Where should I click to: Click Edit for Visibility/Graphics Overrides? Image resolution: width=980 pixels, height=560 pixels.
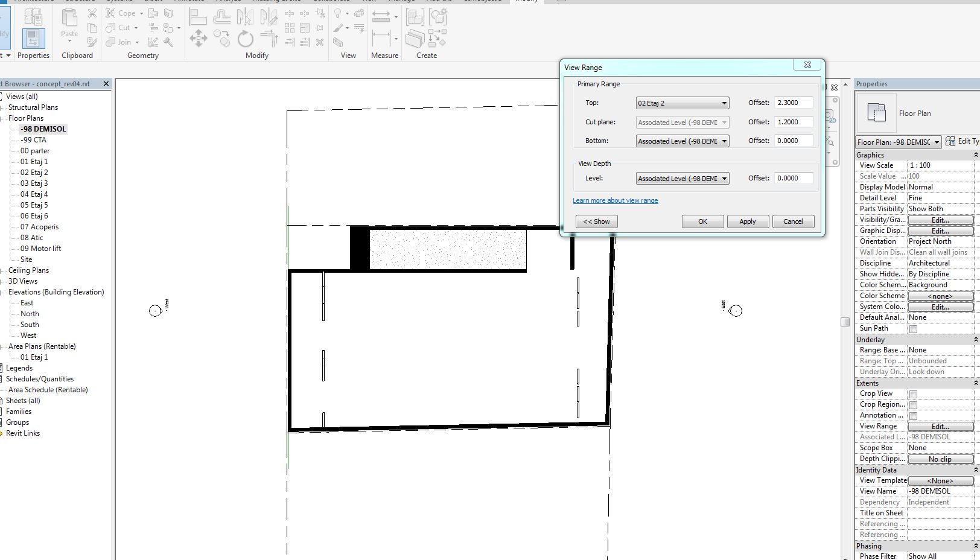tap(940, 220)
